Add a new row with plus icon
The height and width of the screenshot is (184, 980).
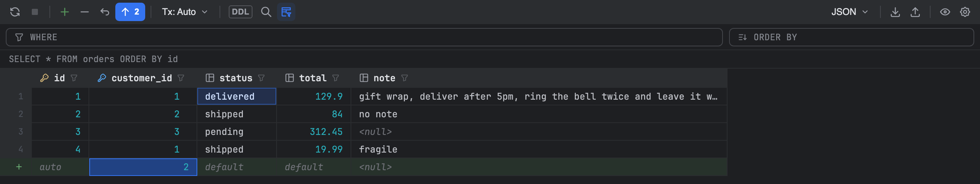click(65, 12)
